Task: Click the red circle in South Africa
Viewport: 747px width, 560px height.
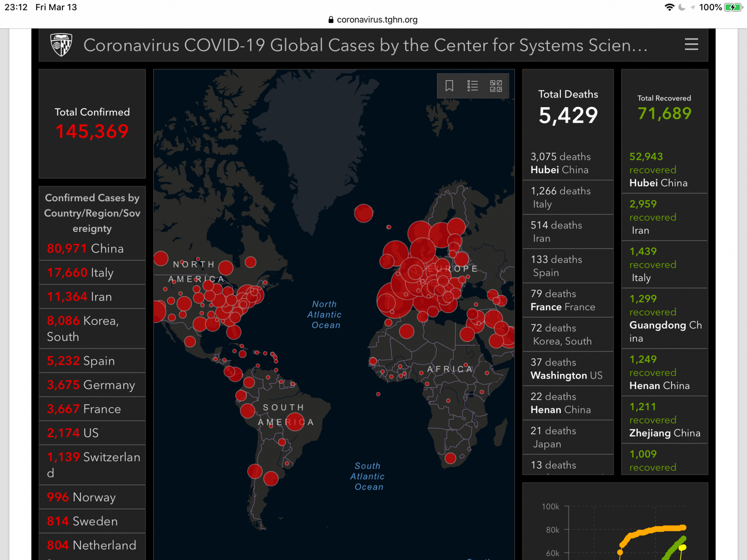Action: point(450,458)
